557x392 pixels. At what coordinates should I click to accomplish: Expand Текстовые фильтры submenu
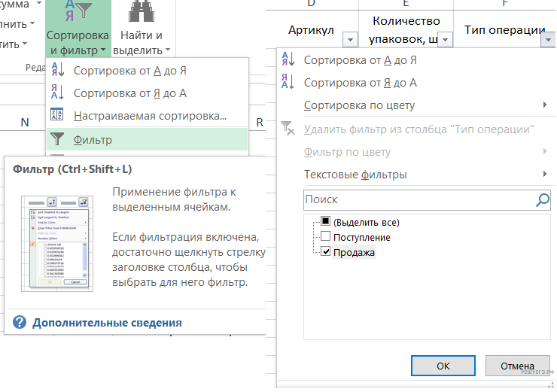[x=355, y=175]
